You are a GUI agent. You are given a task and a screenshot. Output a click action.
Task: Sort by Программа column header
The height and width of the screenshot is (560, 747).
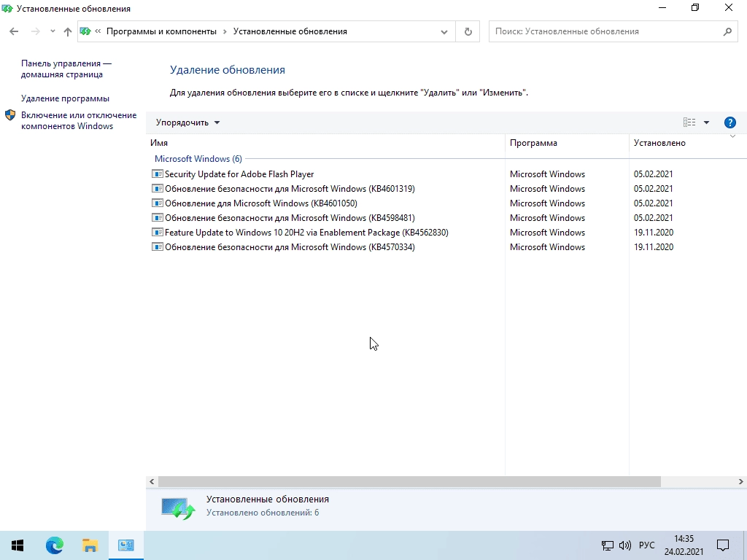coord(567,143)
